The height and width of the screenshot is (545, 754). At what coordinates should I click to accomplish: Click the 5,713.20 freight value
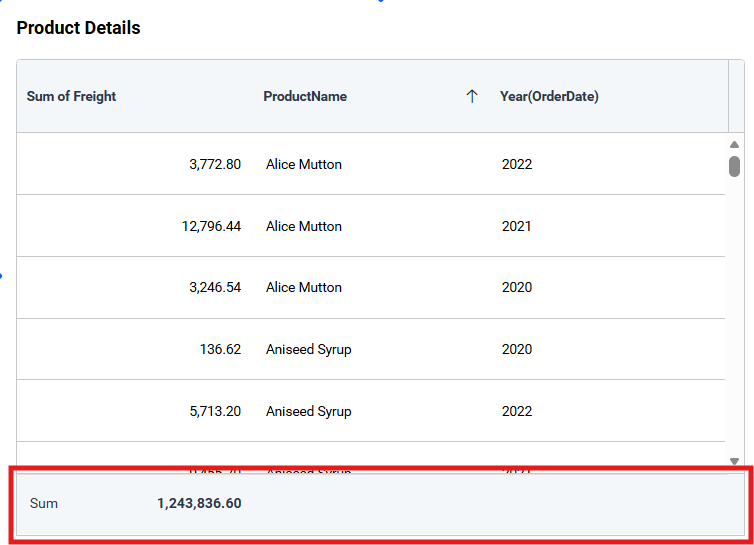click(x=214, y=412)
